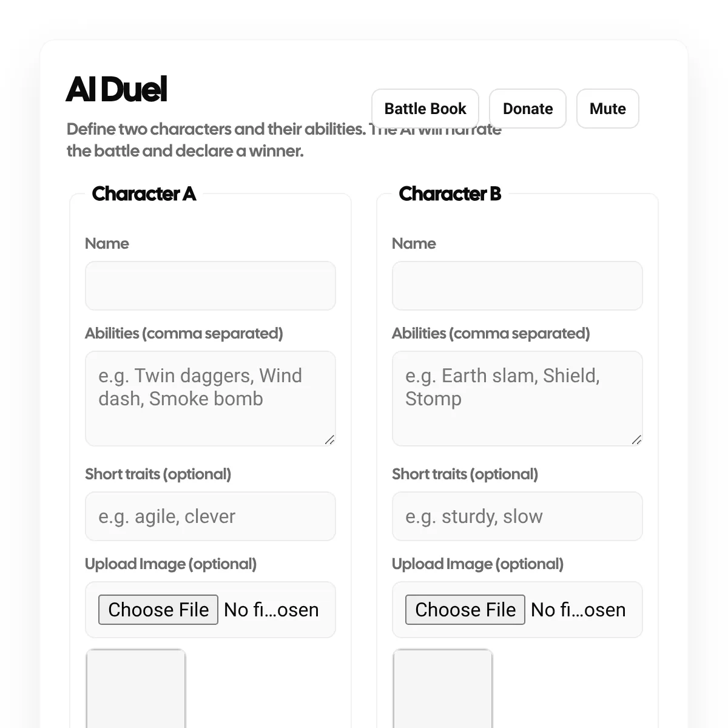The width and height of the screenshot is (728, 728).
Task: Select Character A's Short traits field
Action: 210,516
